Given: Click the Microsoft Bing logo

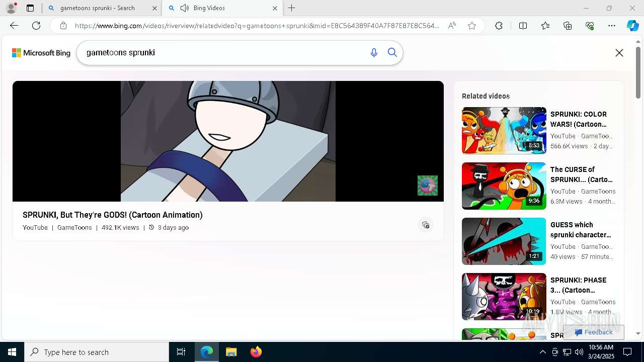Looking at the screenshot, I should coord(41,53).
